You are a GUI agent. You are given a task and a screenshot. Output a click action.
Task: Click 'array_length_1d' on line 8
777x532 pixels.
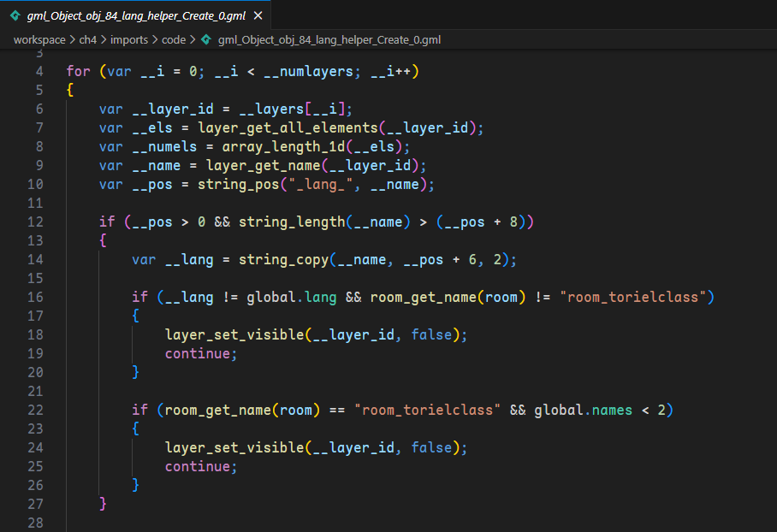283,146
